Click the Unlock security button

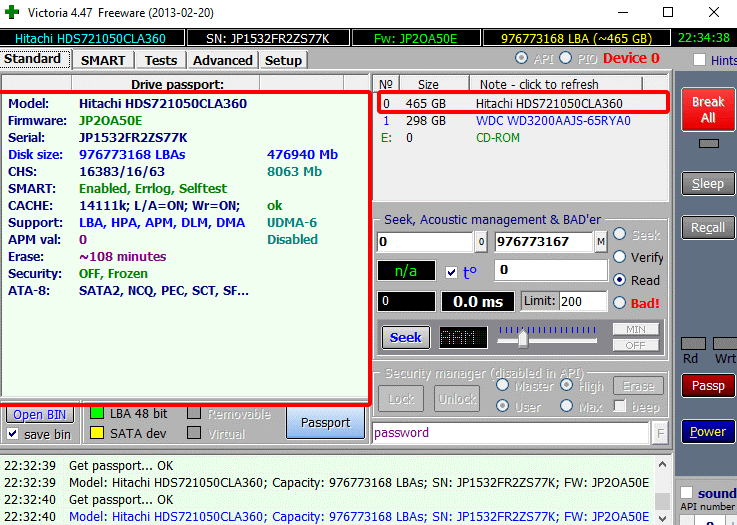coord(457,399)
